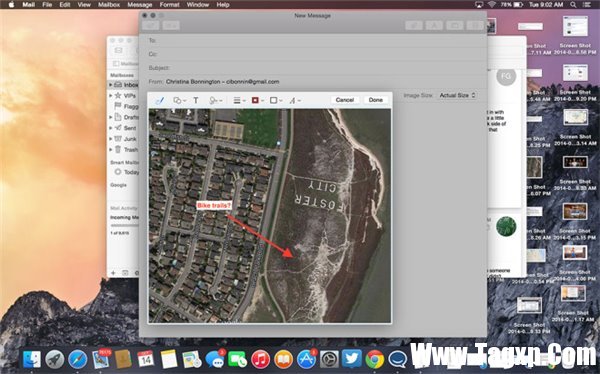The height and width of the screenshot is (374, 600).
Task: Open the Signature tool menu
Action: coord(215,100)
